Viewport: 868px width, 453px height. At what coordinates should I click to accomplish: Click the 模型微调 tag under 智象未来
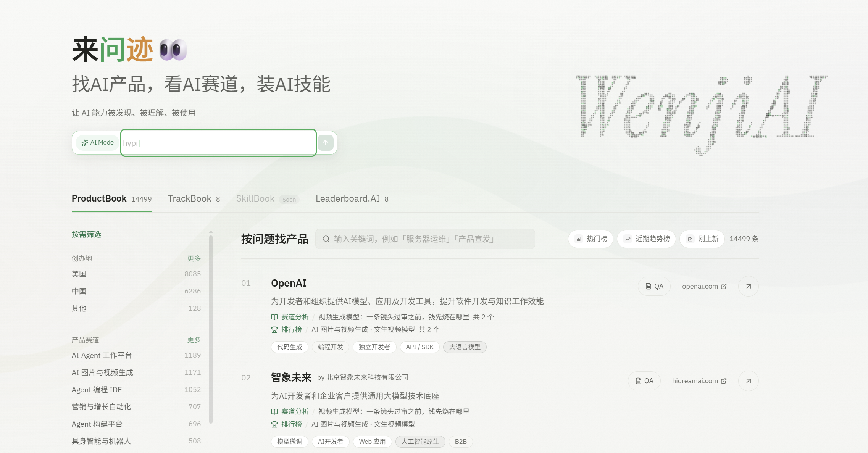[290, 442]
